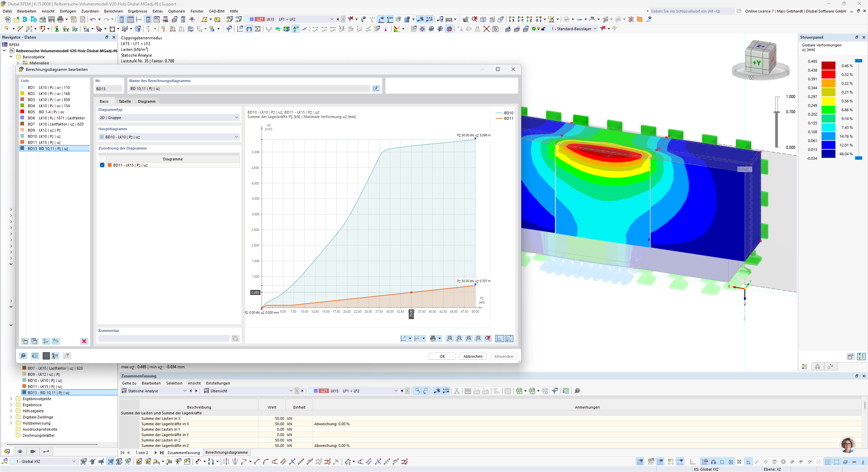The image size is (868, 472).
Task: Open the Berechnen menu in menu bar
Action: pos(113,11)
